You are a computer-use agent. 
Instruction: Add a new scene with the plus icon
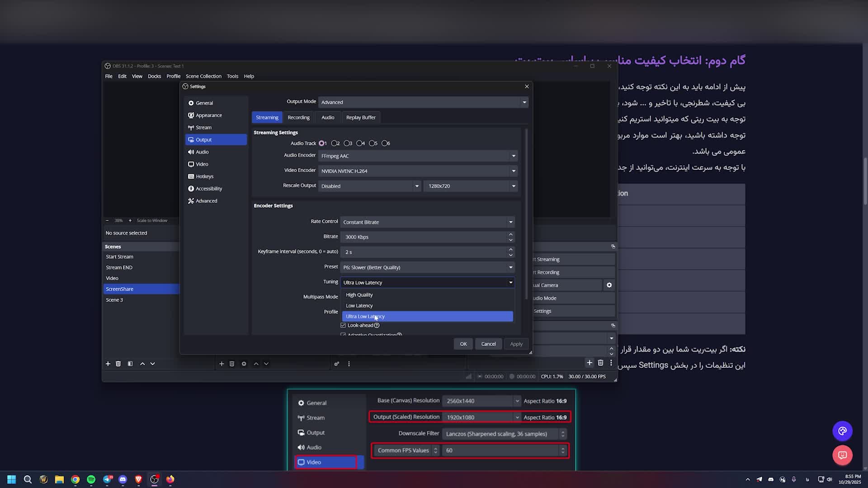(108, 364)
